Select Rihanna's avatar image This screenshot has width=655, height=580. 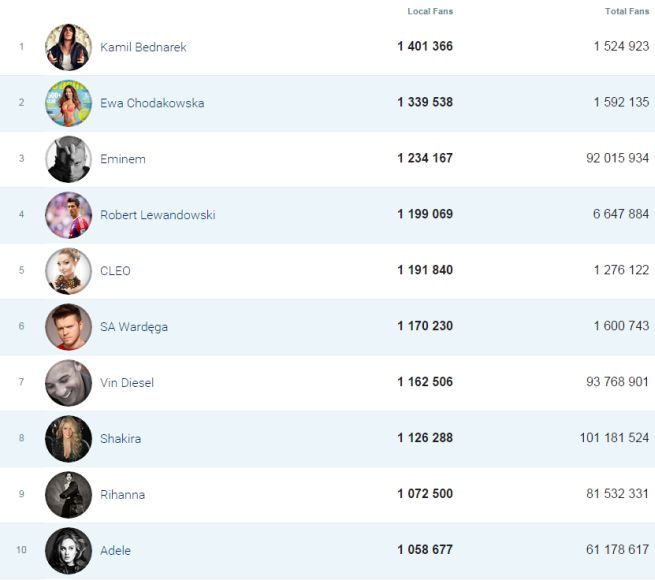68,495
